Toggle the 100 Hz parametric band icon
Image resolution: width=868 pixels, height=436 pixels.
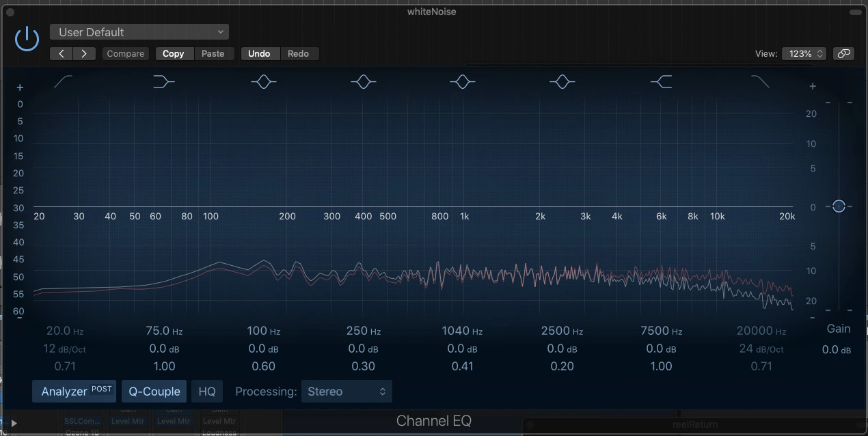click(x=263, y=82)
